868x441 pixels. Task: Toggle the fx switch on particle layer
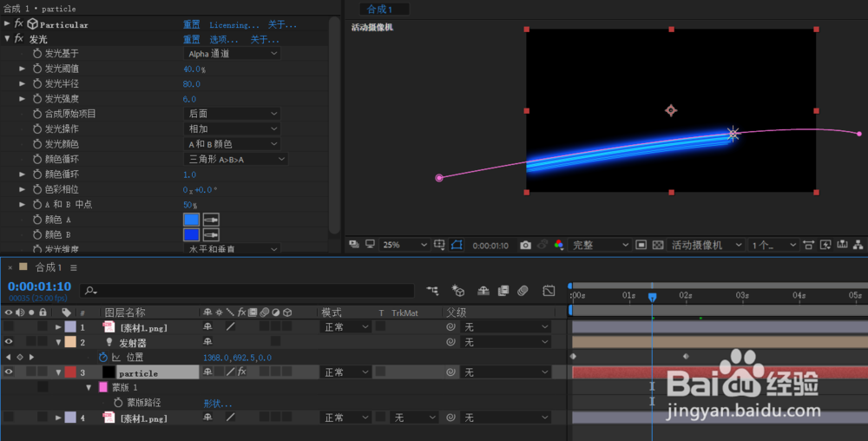[242, 372]
